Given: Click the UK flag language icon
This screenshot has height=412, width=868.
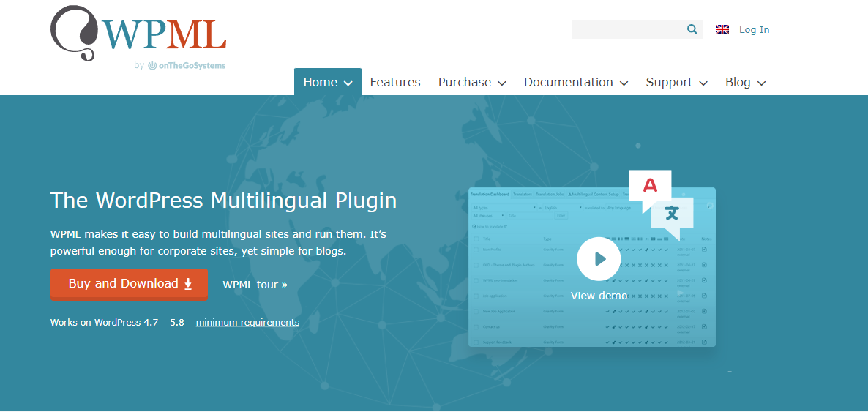Looking at the screenshot, I should (x=722, y=30).
